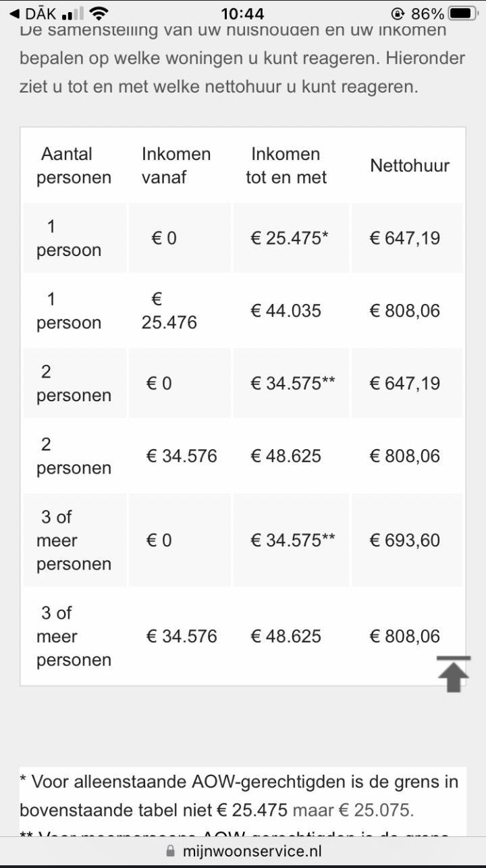Tap the first € 34.575** cell
This screenshot has height=868, width=486.
click(x=291, y=383)
